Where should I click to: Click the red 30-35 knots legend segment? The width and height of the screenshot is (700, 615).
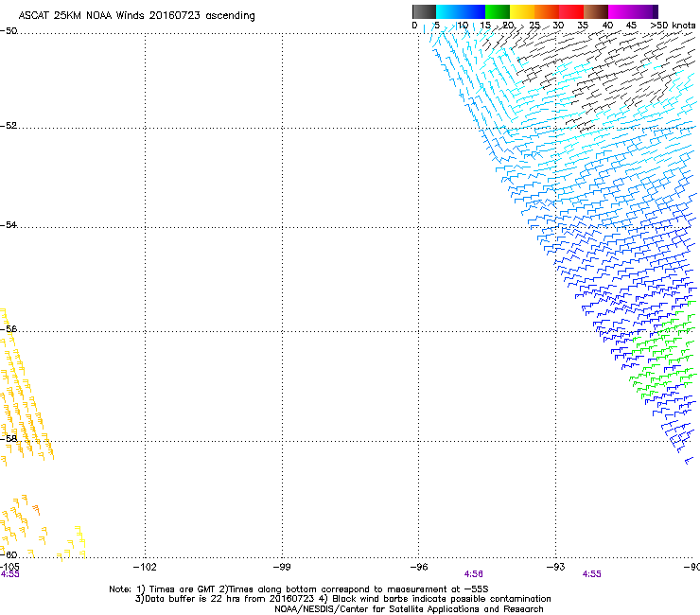click(x=571, y=11)
